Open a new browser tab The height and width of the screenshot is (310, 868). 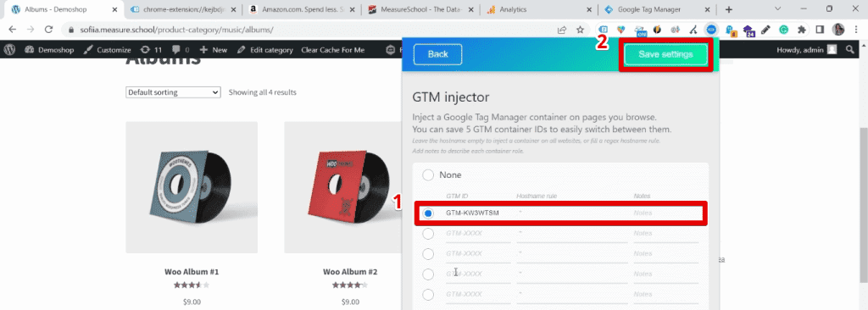click(x=728, y=9)
